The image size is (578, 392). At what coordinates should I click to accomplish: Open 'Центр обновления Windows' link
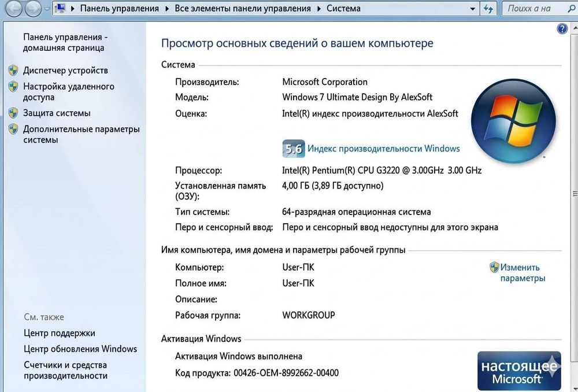coord(80,349)
